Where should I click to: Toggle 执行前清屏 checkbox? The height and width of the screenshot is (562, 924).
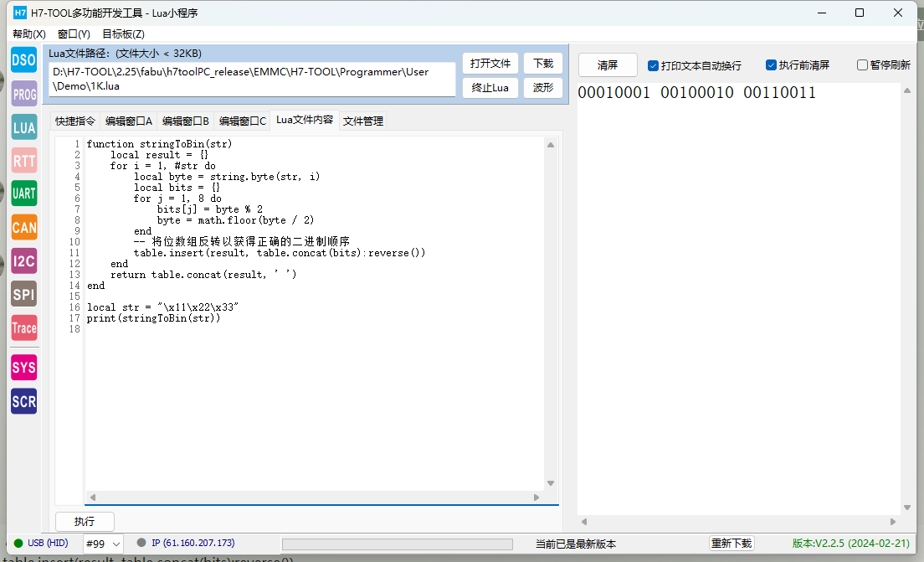tap(771, 64)
